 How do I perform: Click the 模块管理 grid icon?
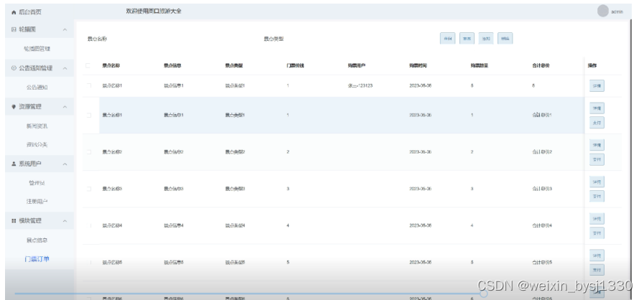click(14, 221)
